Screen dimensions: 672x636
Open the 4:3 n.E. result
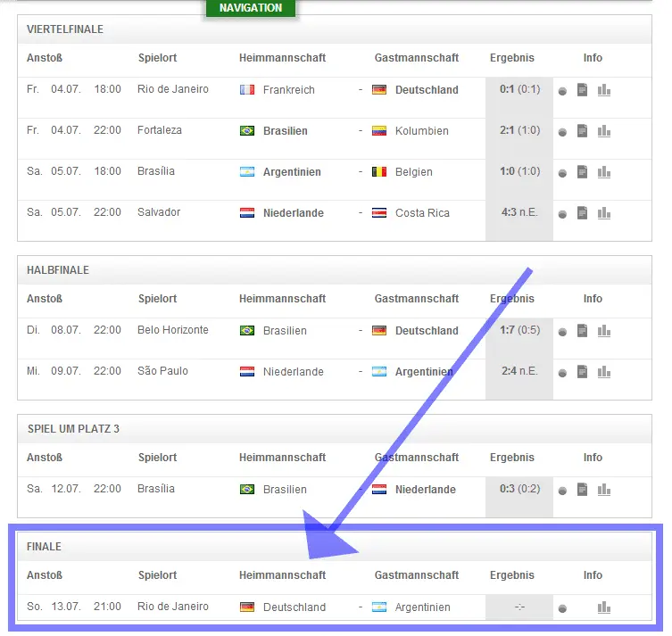[x=519, y=213]
